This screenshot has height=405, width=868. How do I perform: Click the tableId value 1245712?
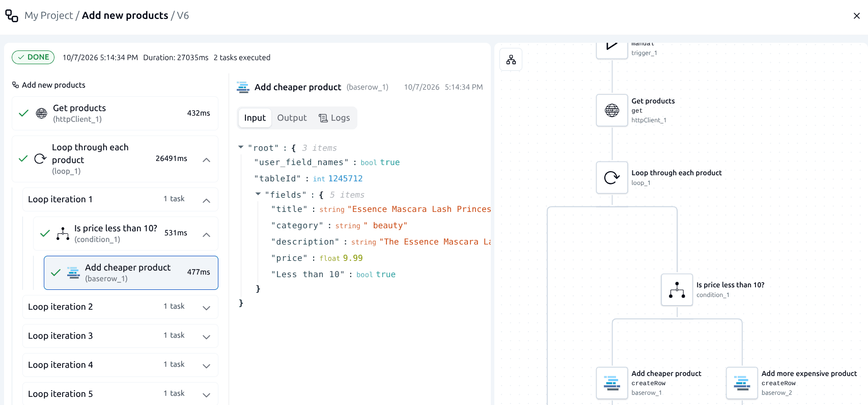click(345, 178)
